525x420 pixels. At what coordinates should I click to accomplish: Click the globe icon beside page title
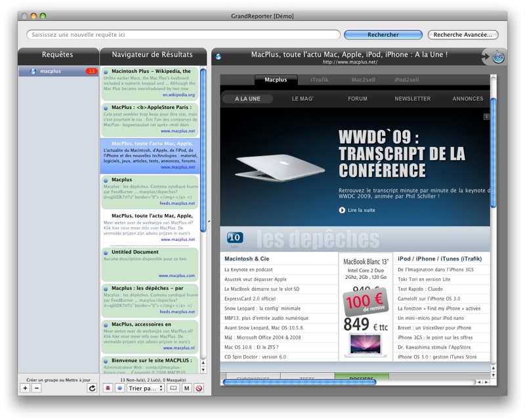tap(219, 56)
